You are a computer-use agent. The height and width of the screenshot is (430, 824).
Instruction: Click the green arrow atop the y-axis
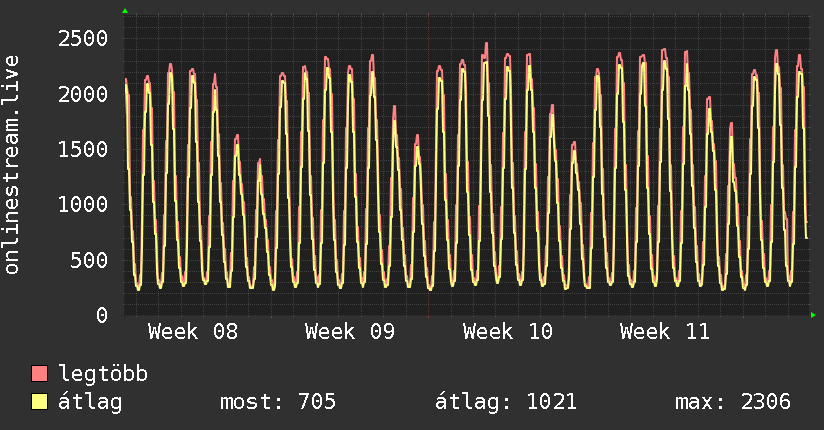(125, 11)
